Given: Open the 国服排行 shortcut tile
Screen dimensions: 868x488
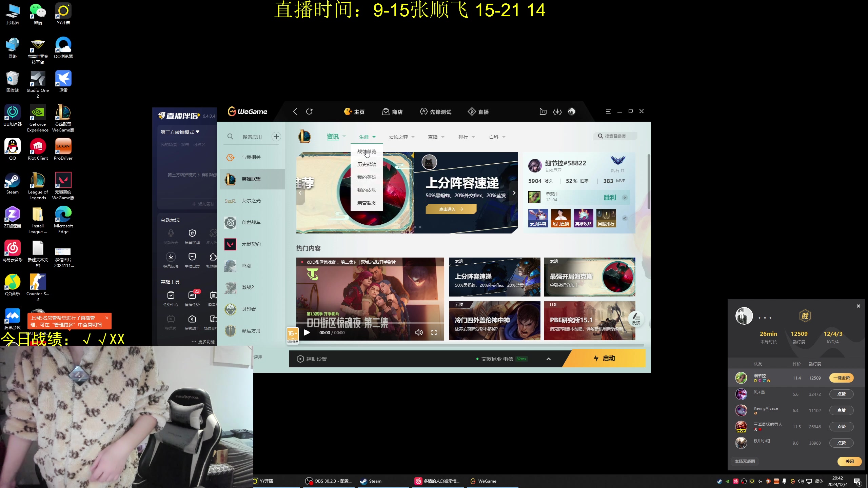Looking at the screenshot, I should pyautogui.click(x=606, y=218).
